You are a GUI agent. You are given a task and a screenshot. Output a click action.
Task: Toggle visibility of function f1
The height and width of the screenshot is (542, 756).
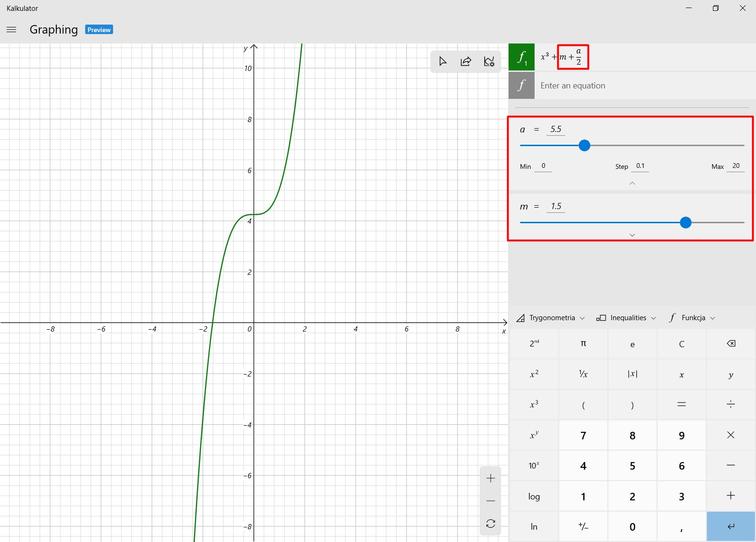521,57
